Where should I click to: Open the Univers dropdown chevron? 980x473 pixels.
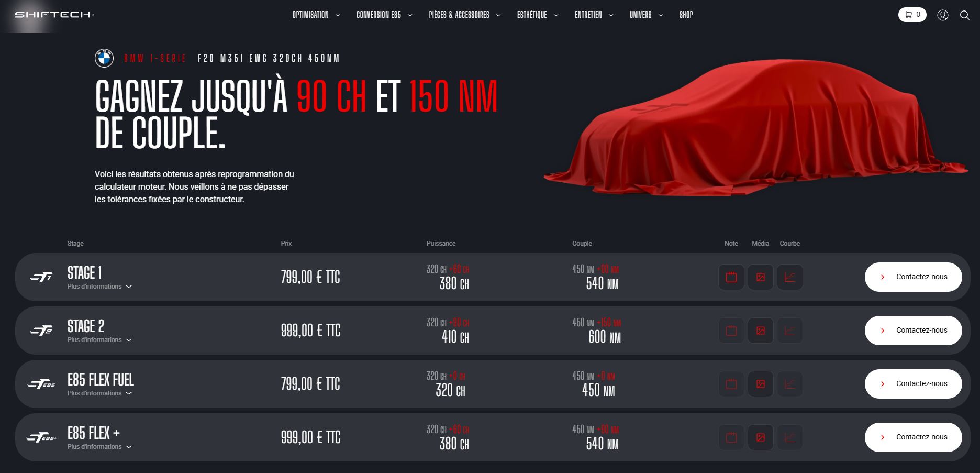coord(661,15)
